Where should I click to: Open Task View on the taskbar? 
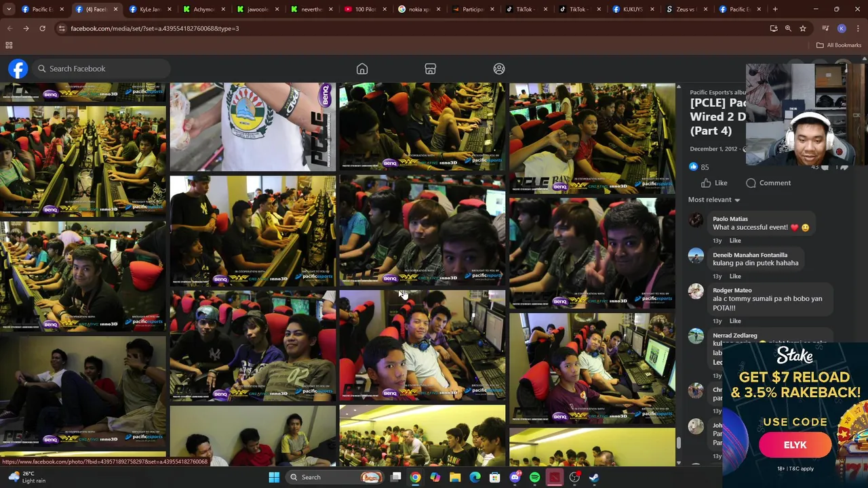click(x=396, y=477)
